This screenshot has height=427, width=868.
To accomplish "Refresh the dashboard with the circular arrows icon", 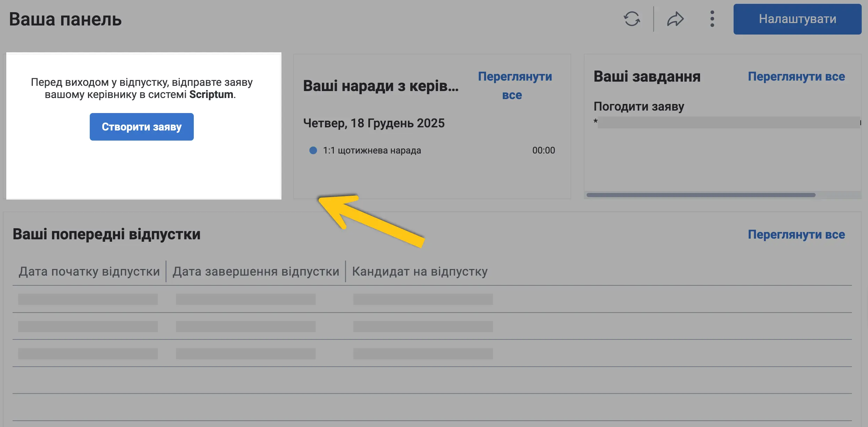I will [632, 19].
